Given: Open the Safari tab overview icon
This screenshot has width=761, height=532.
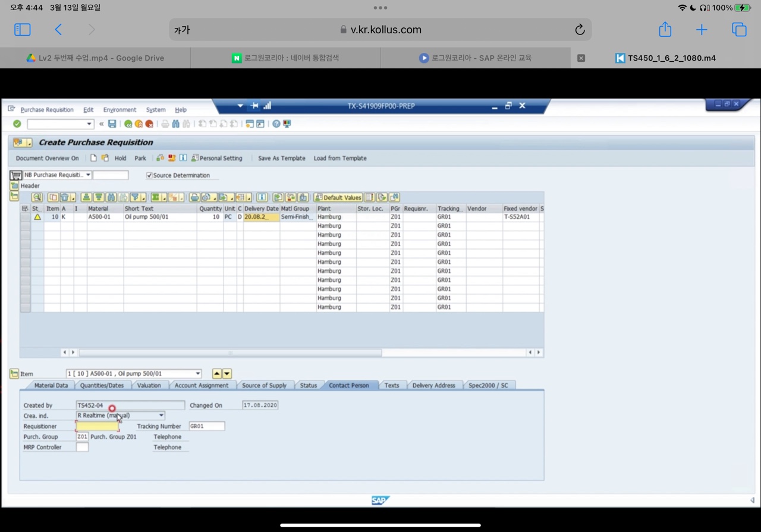Looking at the screenshot, I should pyautogui.click(x=739, y=30).
